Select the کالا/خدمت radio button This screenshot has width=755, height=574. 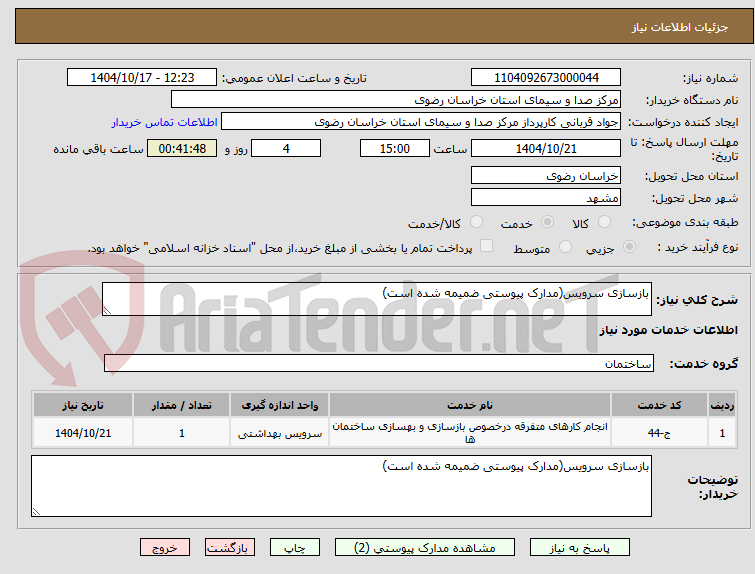coord(476,222)
